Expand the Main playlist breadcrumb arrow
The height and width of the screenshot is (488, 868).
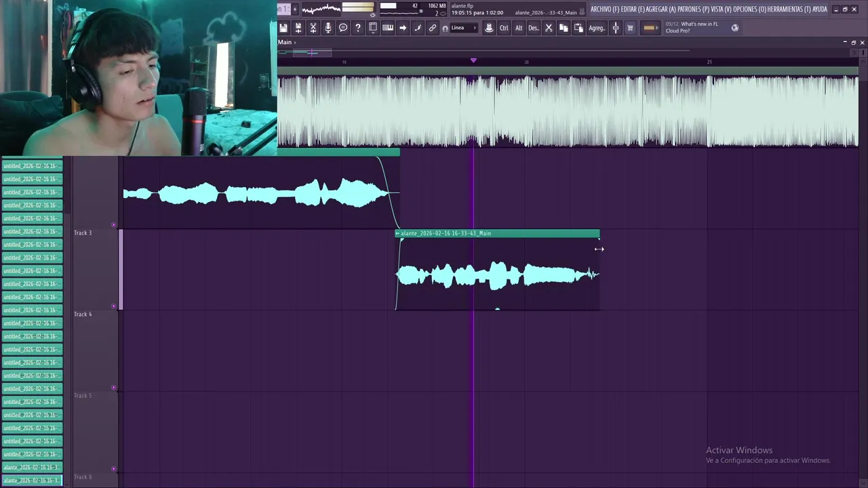point(294,43)
